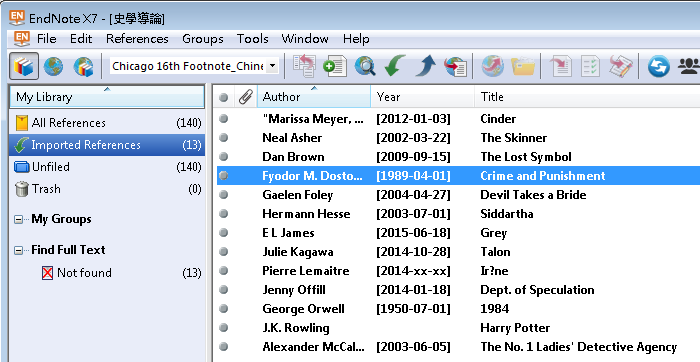The height and width of the screenshot is (362, 700).
Task: Toggle the read status dot for 1984
Action: pyautogui.click(x=224, y=309)
